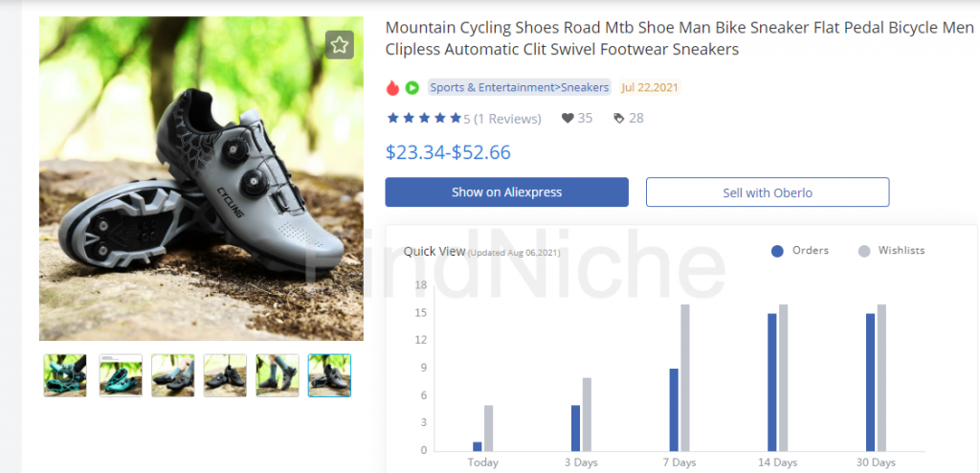Viewport: 980px width, 473px height.
Task: Click the five-star rating icons
Action: point(424,118)
